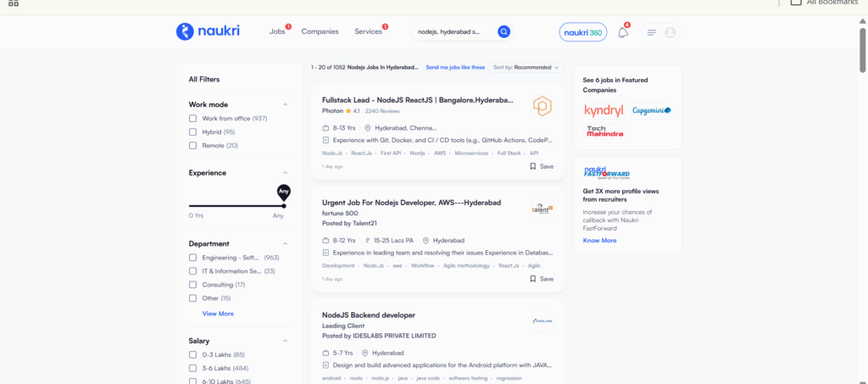Click the Talent21 company logo

point(542,209)
